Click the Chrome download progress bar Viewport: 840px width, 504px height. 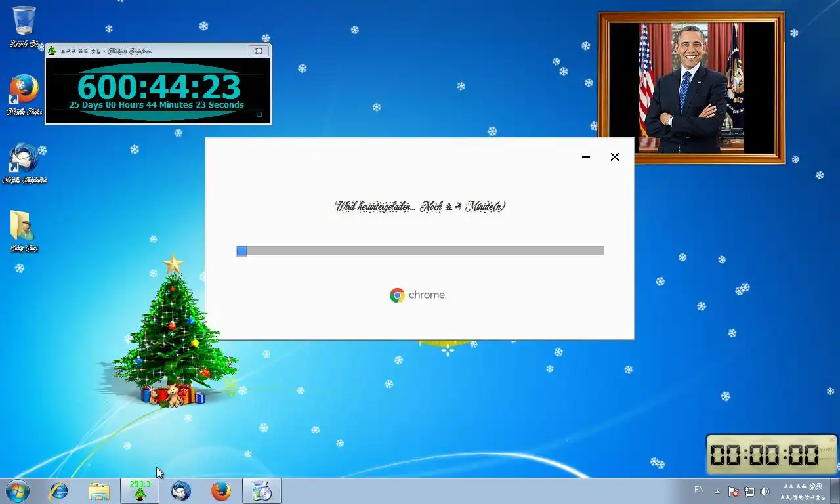tap(420, 251)
